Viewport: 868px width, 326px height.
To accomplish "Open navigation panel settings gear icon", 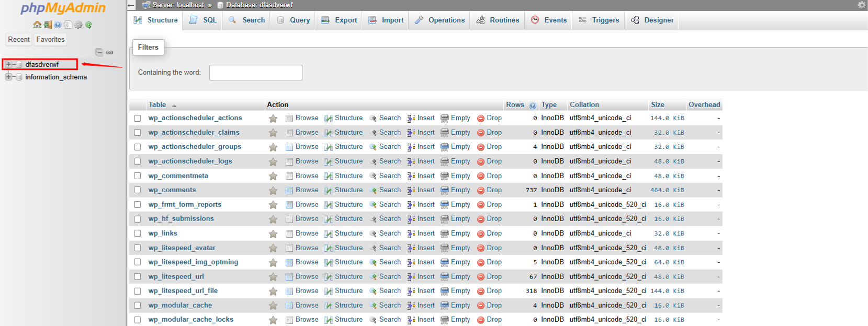I will (78, 25).
